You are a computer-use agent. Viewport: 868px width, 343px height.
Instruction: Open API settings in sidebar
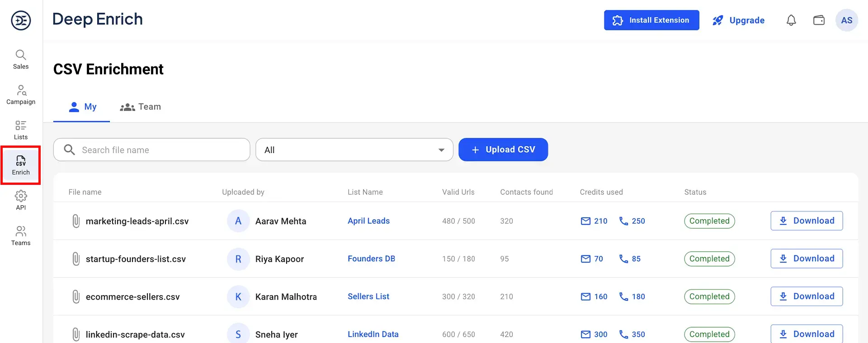tap(21, 201)
